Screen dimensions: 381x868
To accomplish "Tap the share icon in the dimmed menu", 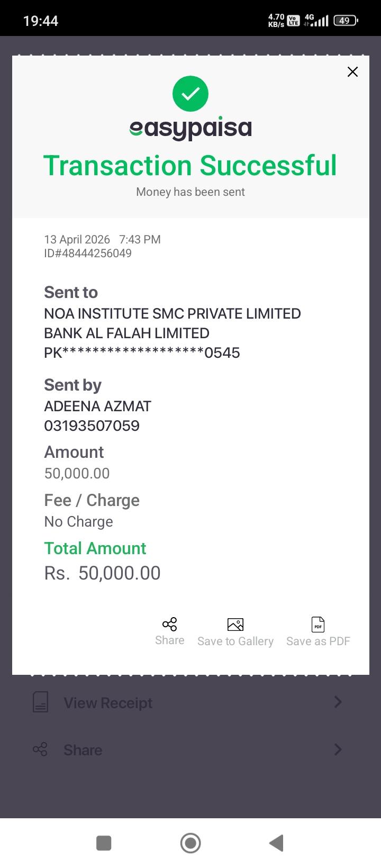I will [40, 749].
